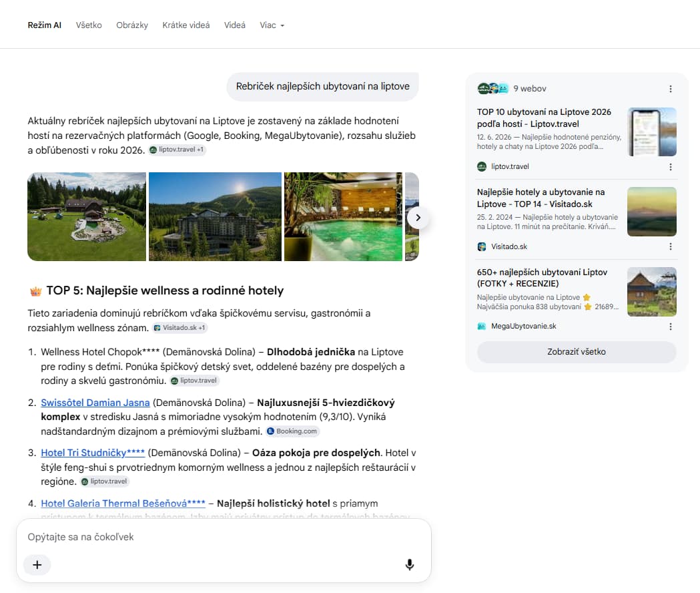This screenshot has width=700, height=593.
Task: Open the options menu for Visitado.sk source
Action: (670, 246)
